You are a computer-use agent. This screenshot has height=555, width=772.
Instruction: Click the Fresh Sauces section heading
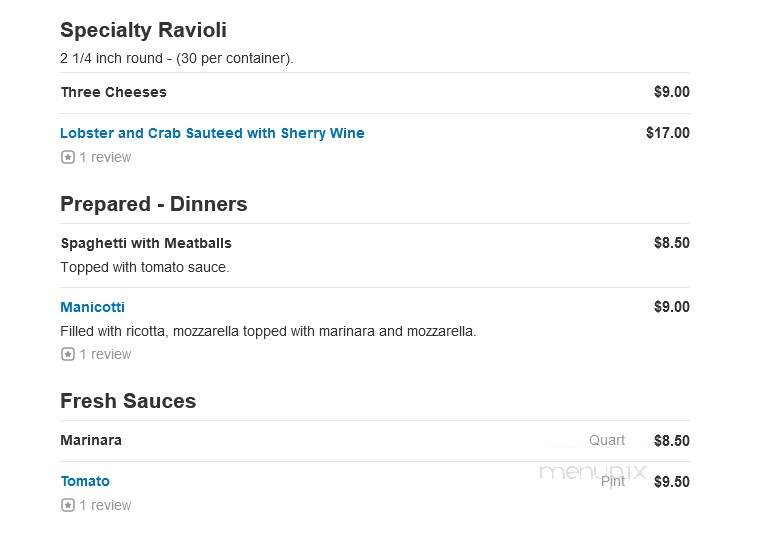pos(128,401)
